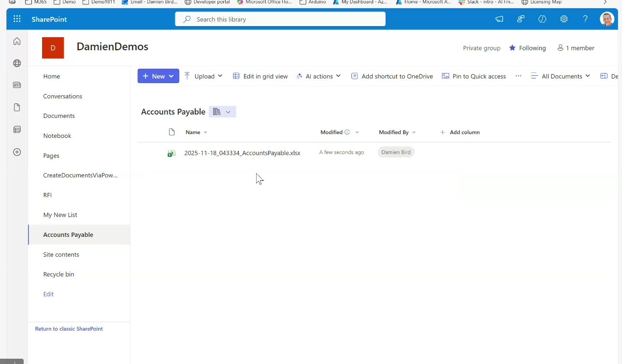Open the 2025-11-18_043334_AccountsPayable.xlsx file
The height and width of the screenshot is (364, 622).
tap(242, 153)
